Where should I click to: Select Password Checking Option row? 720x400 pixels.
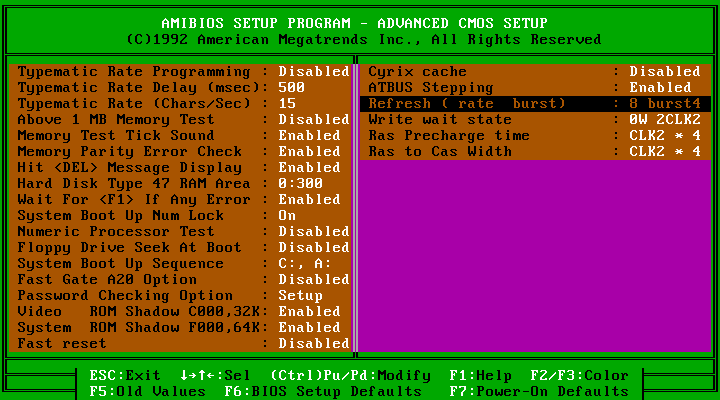pos(180,296)
